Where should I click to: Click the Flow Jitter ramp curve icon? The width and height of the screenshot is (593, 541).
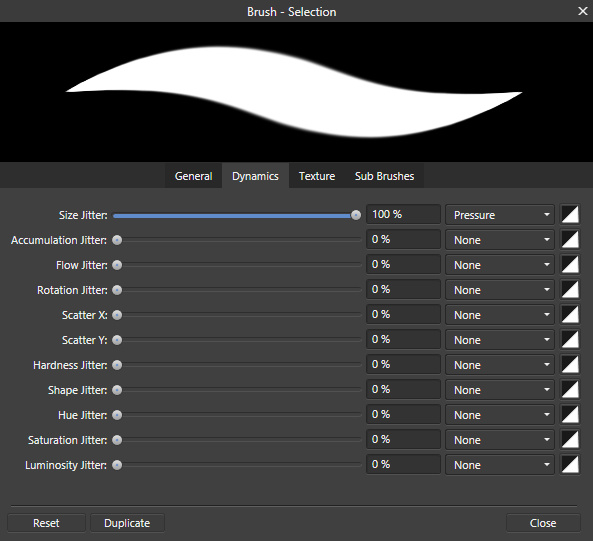570,265
